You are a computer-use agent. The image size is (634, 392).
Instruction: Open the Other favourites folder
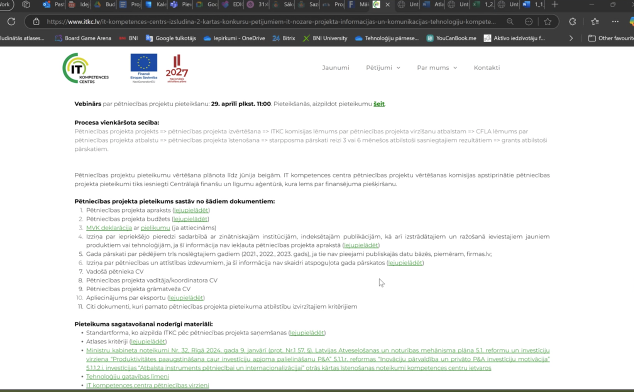[x=611, y=38]
